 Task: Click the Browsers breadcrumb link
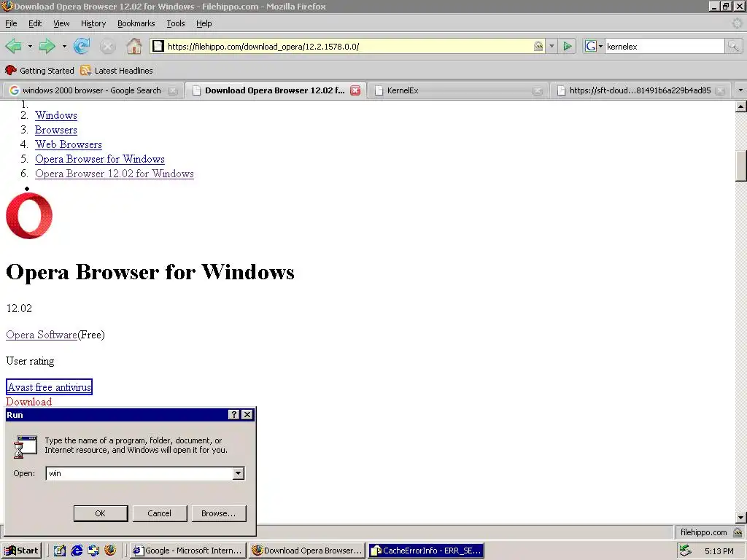point(55,130)
